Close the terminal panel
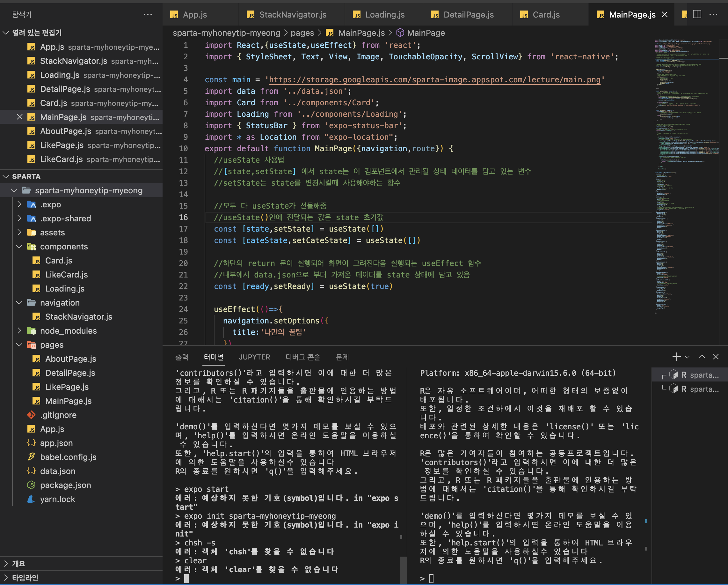The height and width of the screenshot is (585, 728). [x=716, y=357]
